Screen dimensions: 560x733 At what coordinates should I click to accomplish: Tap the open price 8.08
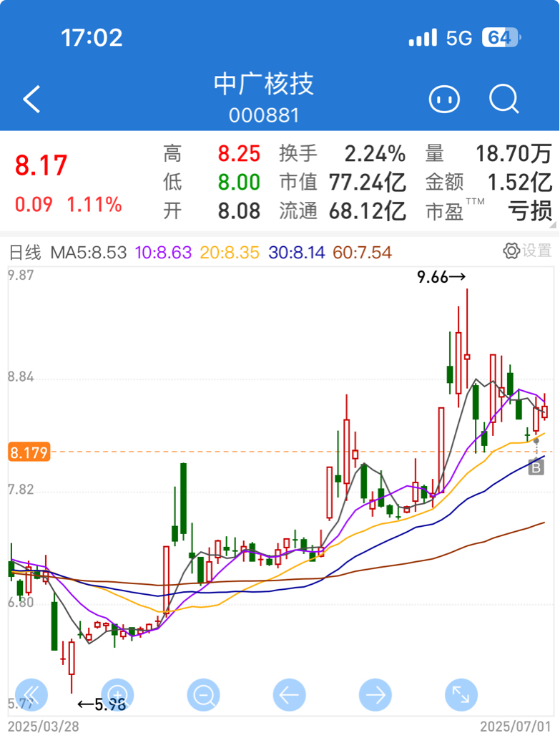[x=239, y=211]
